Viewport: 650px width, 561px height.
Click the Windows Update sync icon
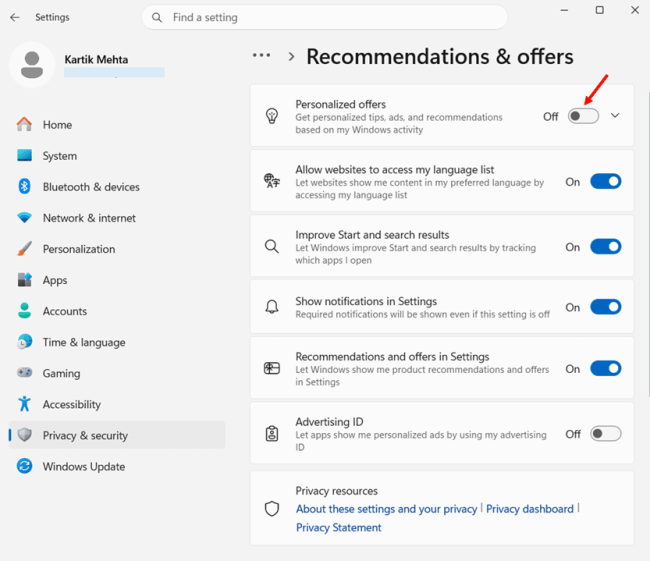coord(24,466)
